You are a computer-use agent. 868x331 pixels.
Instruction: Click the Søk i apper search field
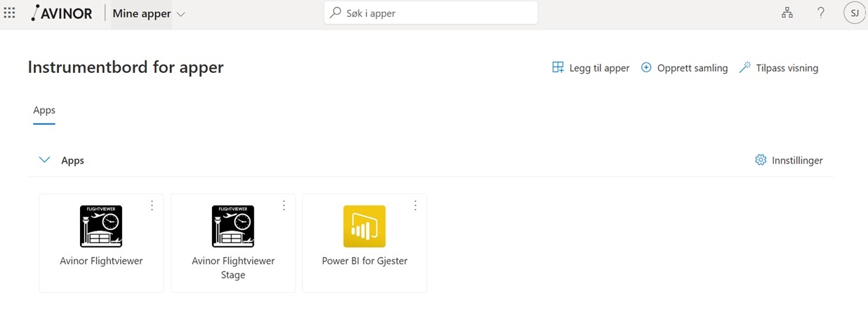[x=430, y=13]
